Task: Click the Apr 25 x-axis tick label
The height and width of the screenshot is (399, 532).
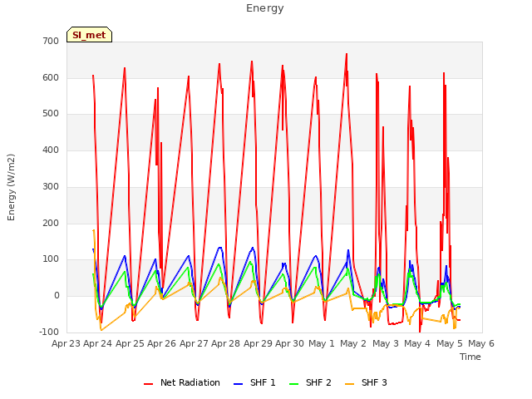Action: point(130,343)
